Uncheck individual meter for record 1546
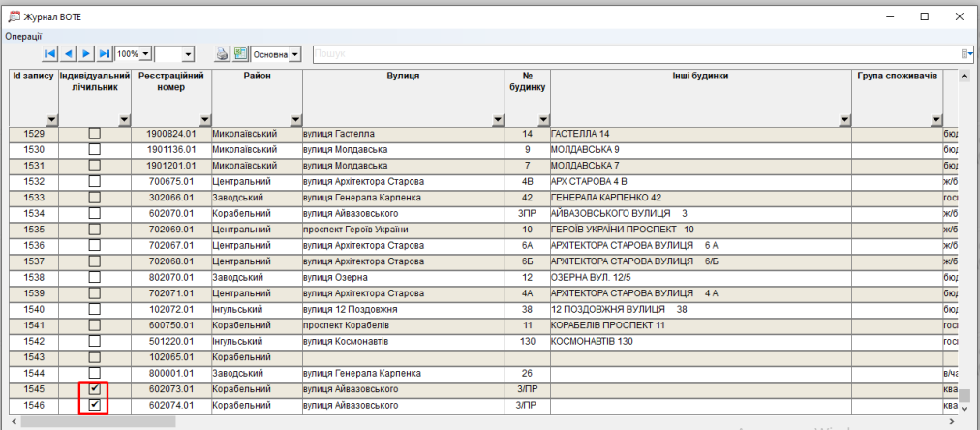This screenshot has height=430, width=980. (94, 405)
